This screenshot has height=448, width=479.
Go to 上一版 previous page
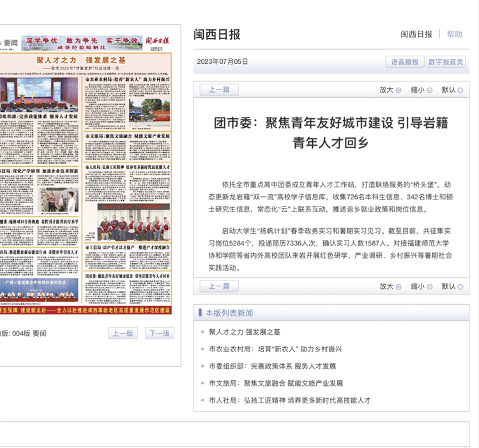click(x=123, y=333)
